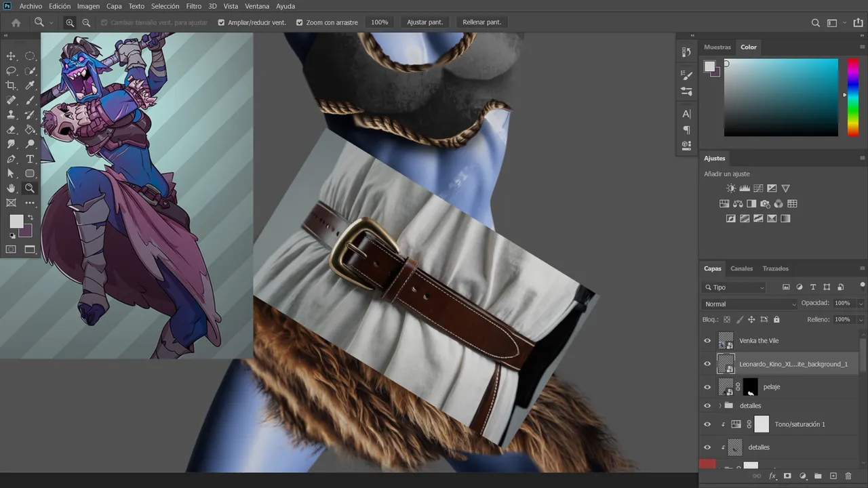Viewport: 868px width, 488px height.
Task: Select the Spot Healing Brush tool
Action: [x=11, y=100]
